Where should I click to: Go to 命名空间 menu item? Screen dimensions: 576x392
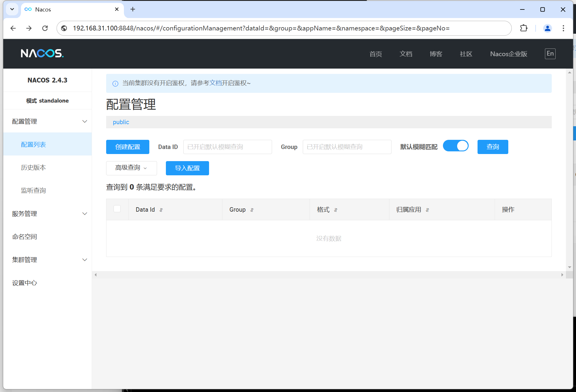25,237
